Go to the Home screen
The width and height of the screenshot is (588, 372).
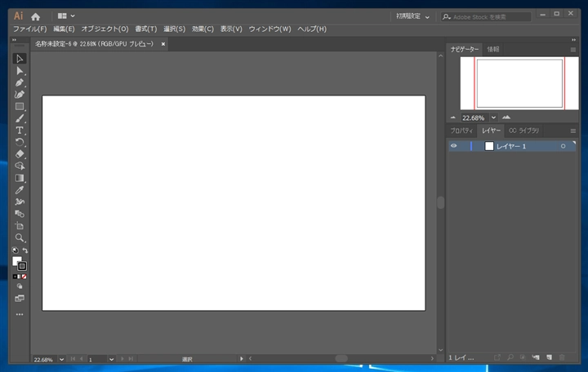pos(36,16)
